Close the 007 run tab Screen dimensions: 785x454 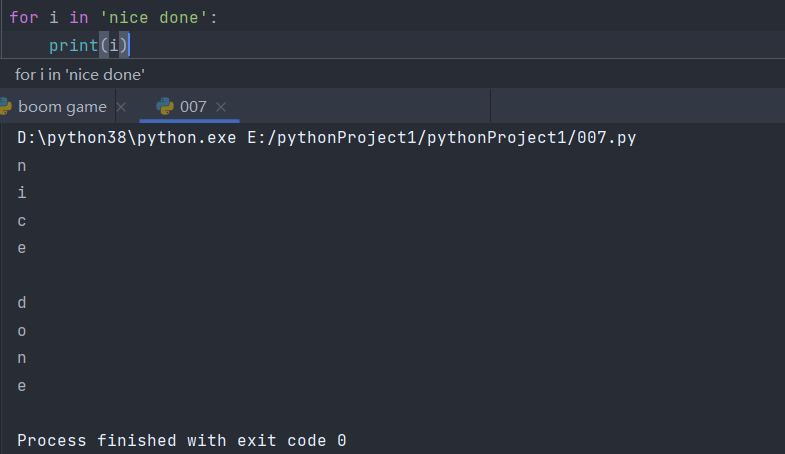pos(221,107)
